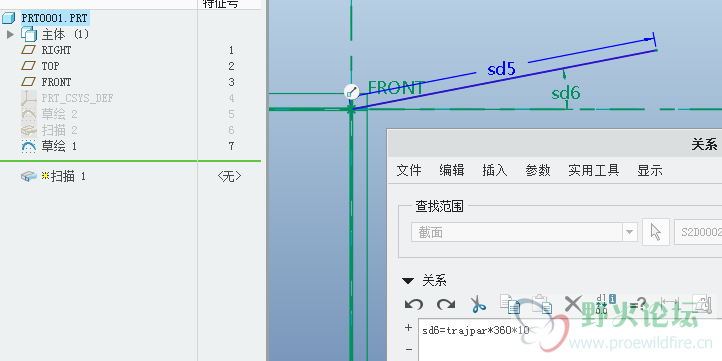Click into the sd6=trajpar*360*10 relation editor

click(x=570, y=339)
